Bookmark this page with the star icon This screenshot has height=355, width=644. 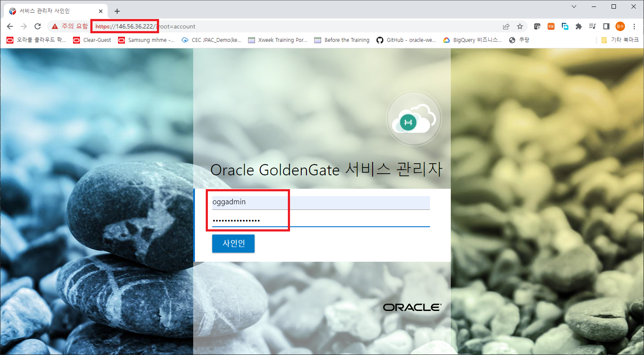[x=520, y=26]
